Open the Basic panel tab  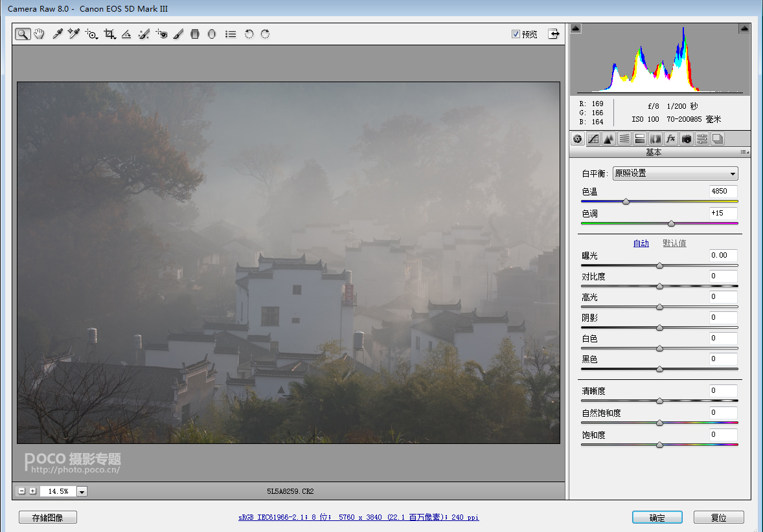[578, 139]
